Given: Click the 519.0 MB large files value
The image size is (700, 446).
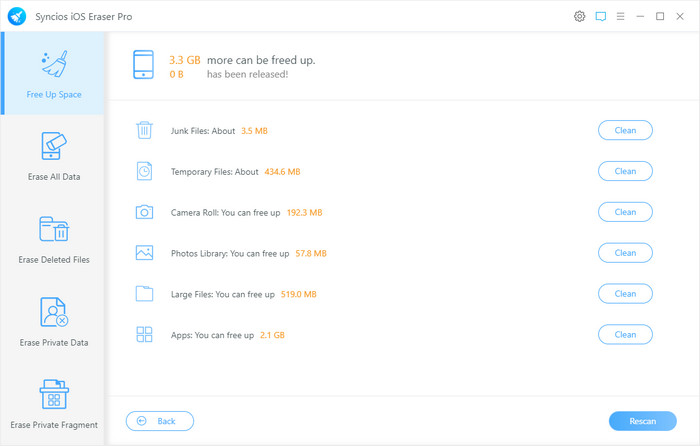Looking at the screenshot, I should (299, 294).
